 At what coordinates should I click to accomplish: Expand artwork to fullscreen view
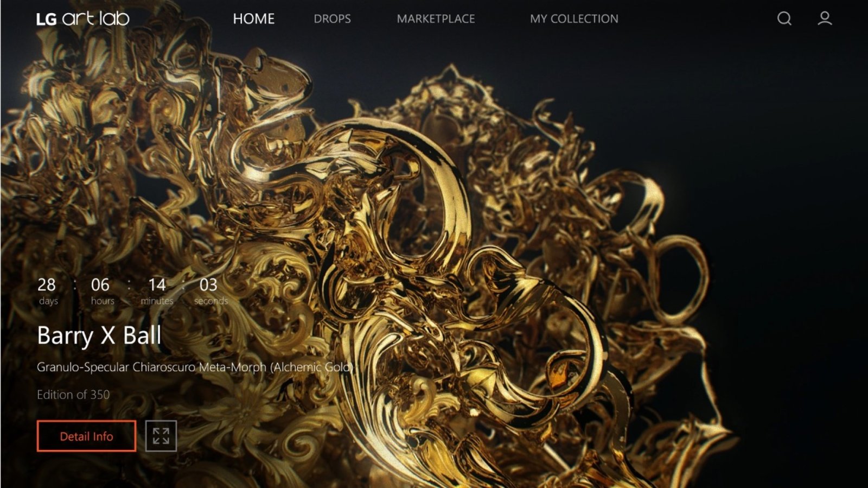[161, 436]
